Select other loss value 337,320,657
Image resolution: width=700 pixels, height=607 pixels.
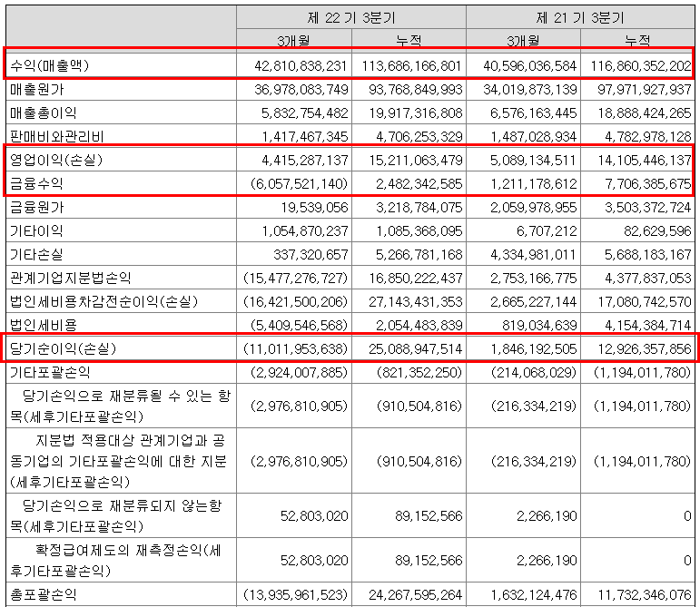[x=311, y=255]
